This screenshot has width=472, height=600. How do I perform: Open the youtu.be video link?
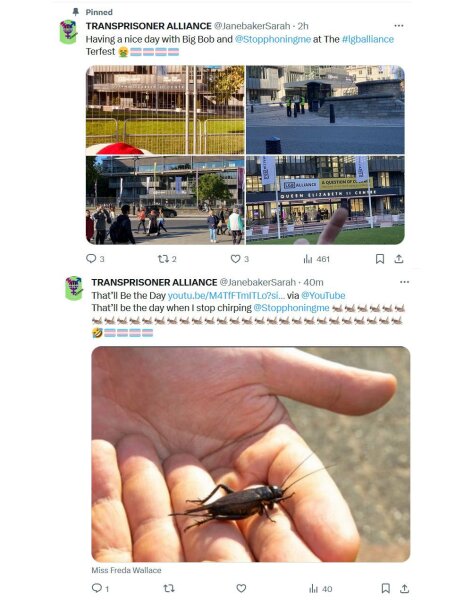pos(226,295)
